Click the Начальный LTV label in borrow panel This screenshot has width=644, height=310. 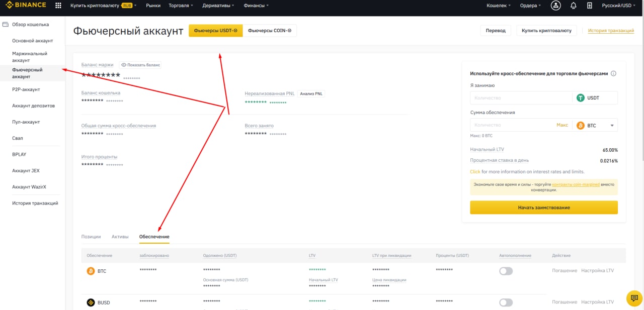click(x=487, y=150)
